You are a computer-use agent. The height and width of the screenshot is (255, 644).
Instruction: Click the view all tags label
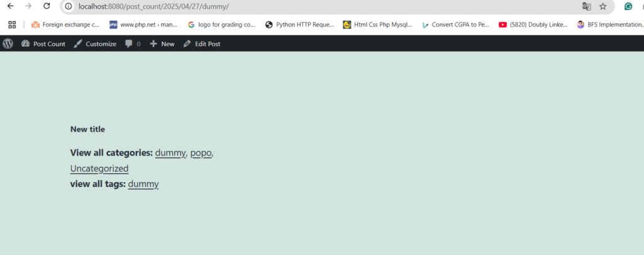tap(97, 184)
